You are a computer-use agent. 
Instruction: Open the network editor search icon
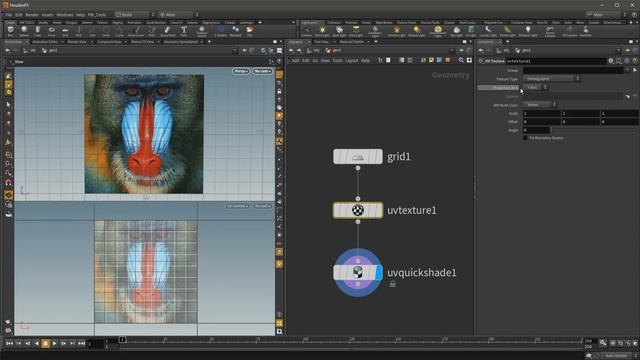461,60
